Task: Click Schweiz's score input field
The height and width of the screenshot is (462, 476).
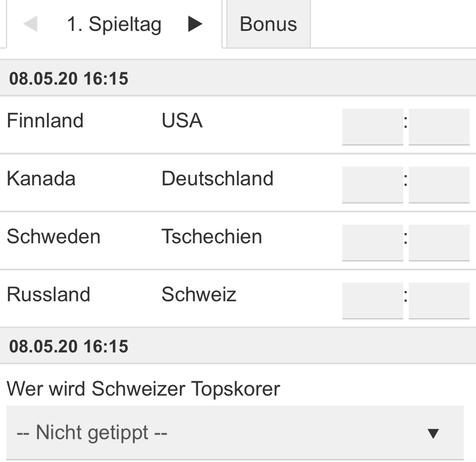Action: (x=439, y=301)
